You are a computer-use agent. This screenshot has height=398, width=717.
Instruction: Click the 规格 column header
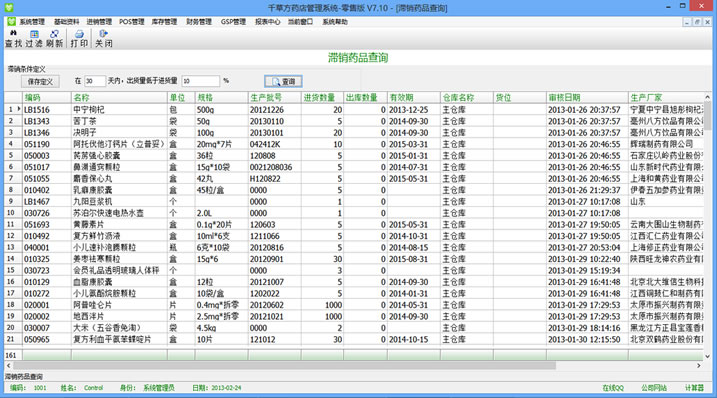[x=221, y=97]
